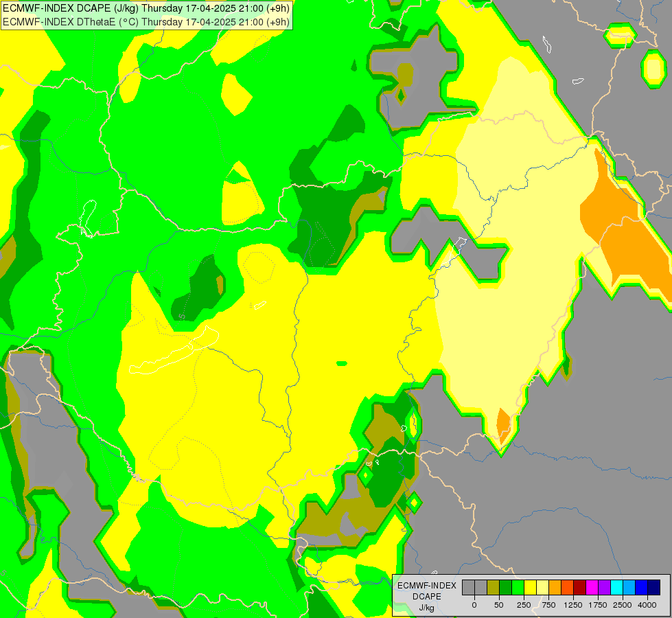Click the 'ECMWF-INDEX DThetaE (°C)' header line
The image size is (672, 618).
pyautogui.click(x=146, y=22)
